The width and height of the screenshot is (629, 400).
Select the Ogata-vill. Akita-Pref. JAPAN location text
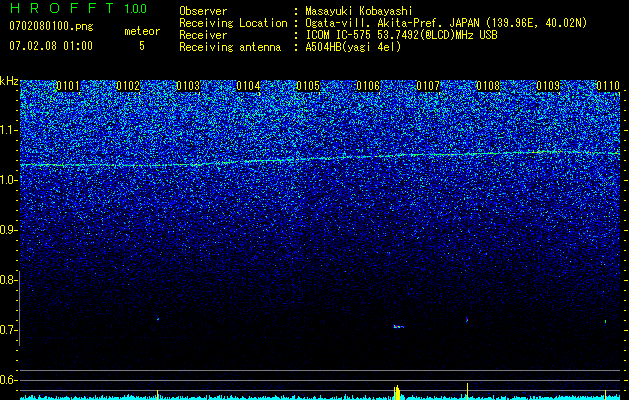tap(446, 23)
